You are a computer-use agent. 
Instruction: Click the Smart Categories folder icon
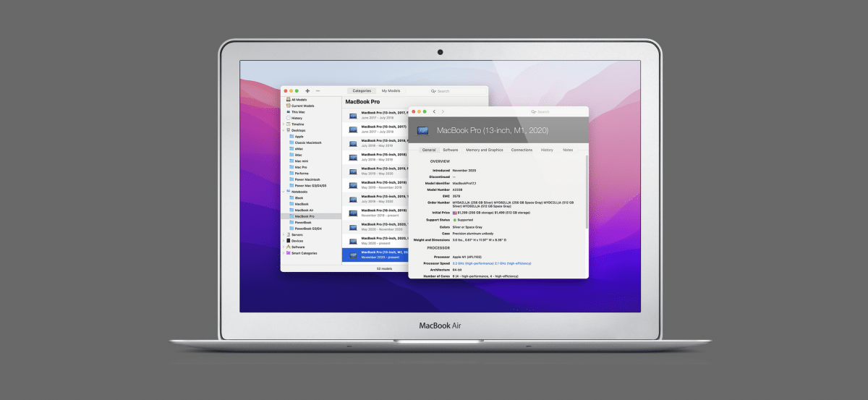[289, 253]
